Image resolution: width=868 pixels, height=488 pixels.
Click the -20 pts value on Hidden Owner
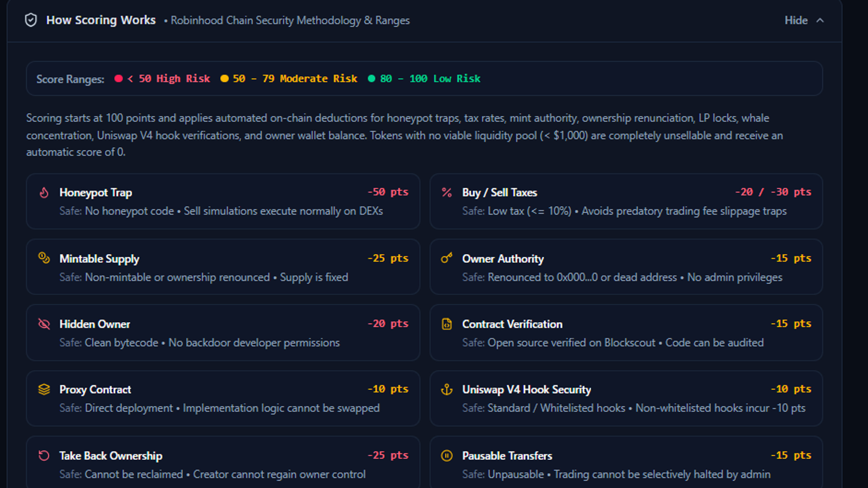pyautogui.click(x=388, y=323)
